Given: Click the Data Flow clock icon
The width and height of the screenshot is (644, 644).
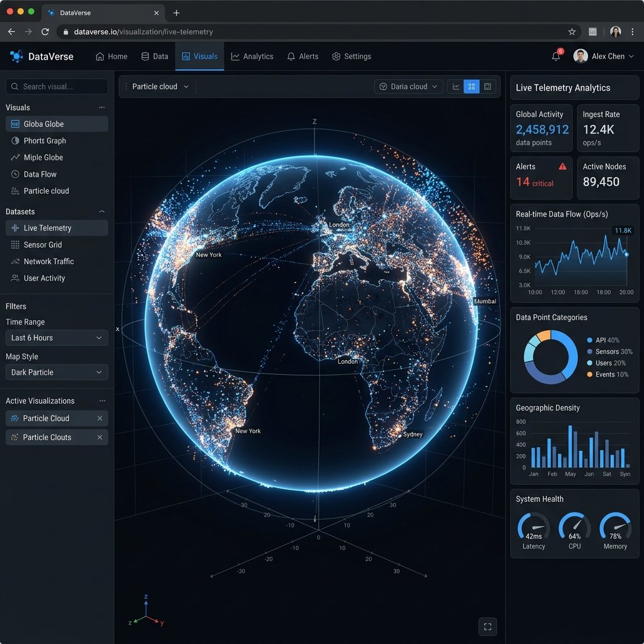Looking at the screenshot, I should (15, 174).
